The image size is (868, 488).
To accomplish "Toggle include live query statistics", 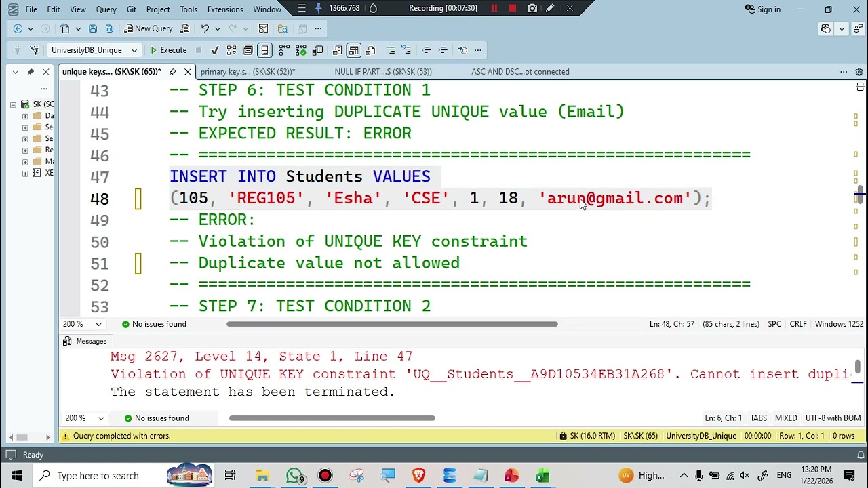I will 300,50.
